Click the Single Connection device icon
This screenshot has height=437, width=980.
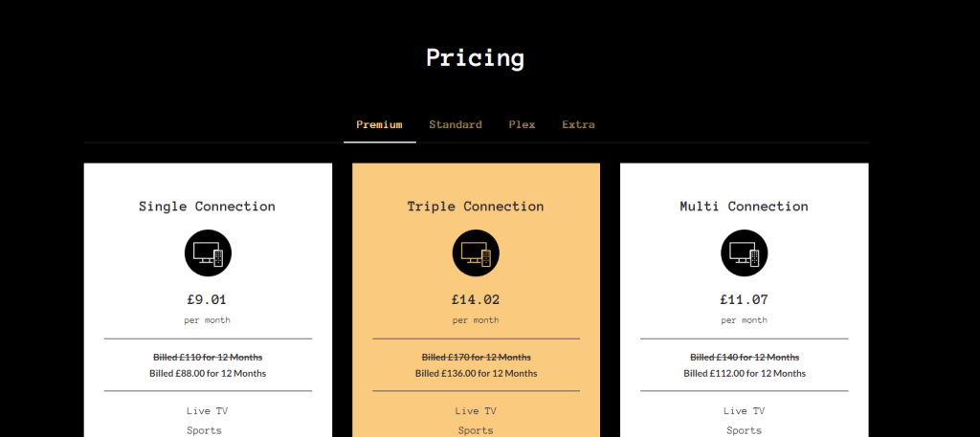(208, 252)
